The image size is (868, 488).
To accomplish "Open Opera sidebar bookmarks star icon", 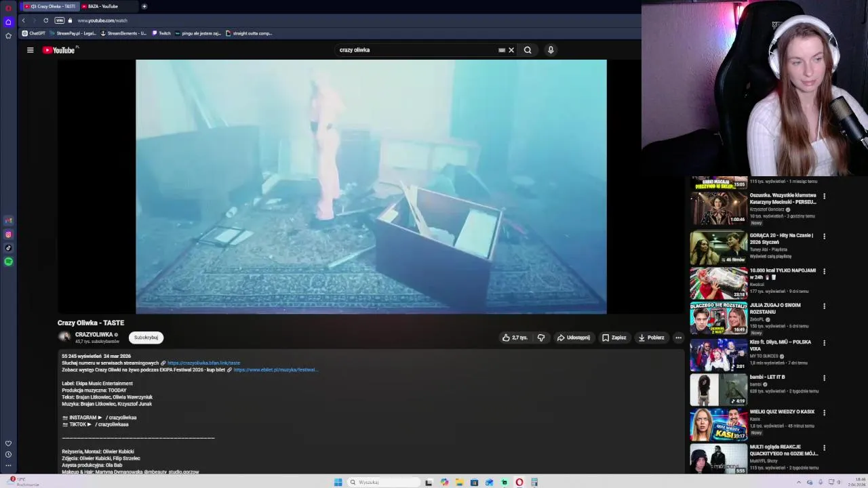I will click(x=8, y=35).
